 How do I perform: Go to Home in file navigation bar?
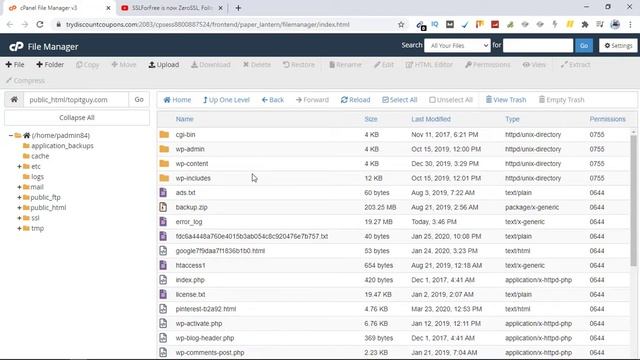click(x=177, y=100)
